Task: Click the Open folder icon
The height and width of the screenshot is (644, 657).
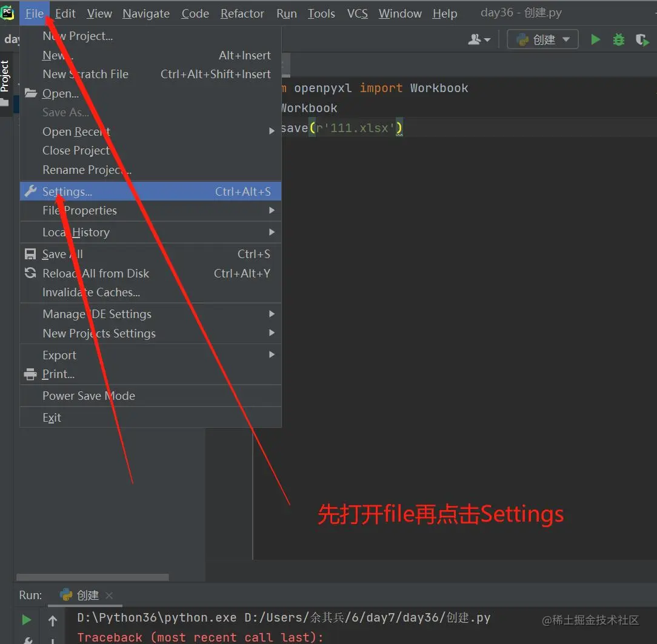Action: [x=30, y=93]
